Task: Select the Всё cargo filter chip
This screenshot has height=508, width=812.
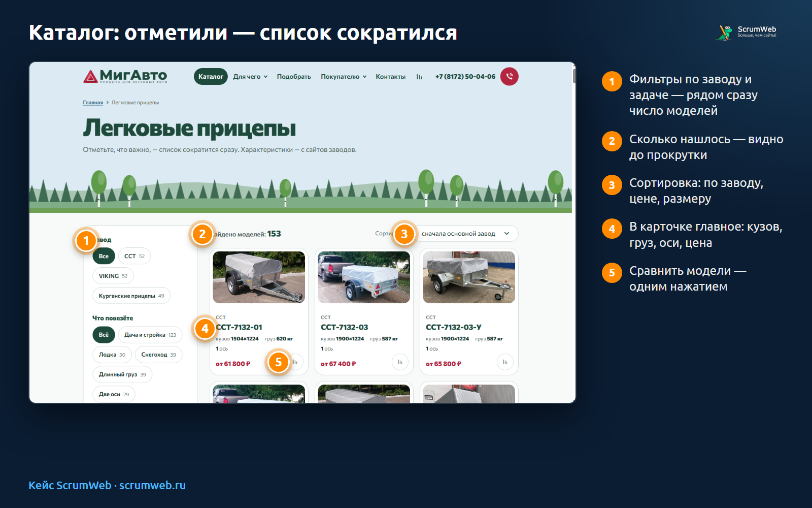Action: click(104, 335)
